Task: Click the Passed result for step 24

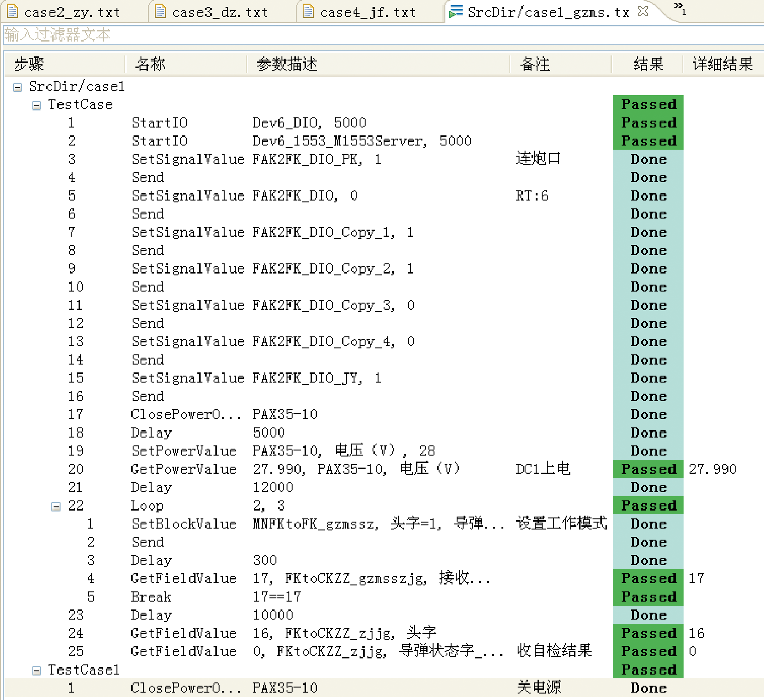Action: [648, 633]
